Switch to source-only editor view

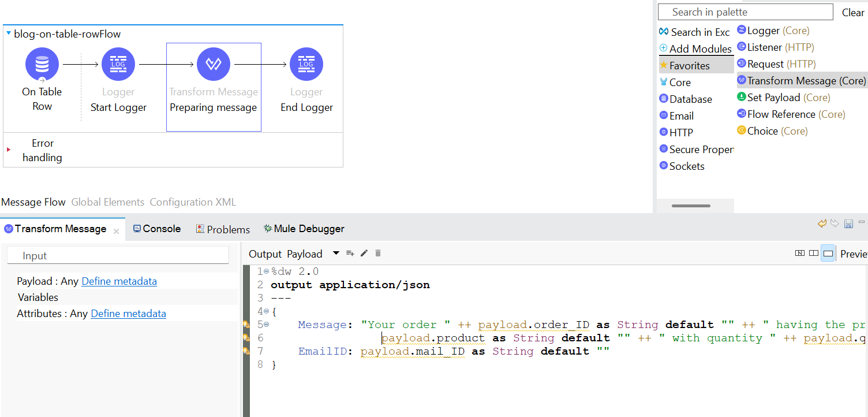point(828,254)
